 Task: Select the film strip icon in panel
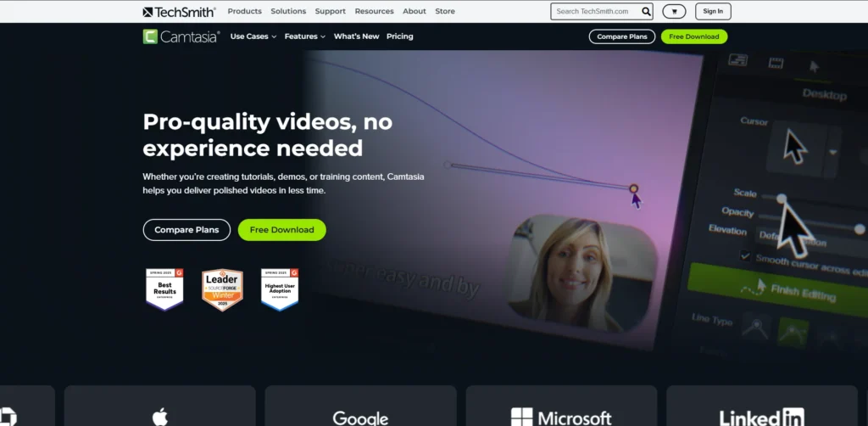click(x=776, y=63)
